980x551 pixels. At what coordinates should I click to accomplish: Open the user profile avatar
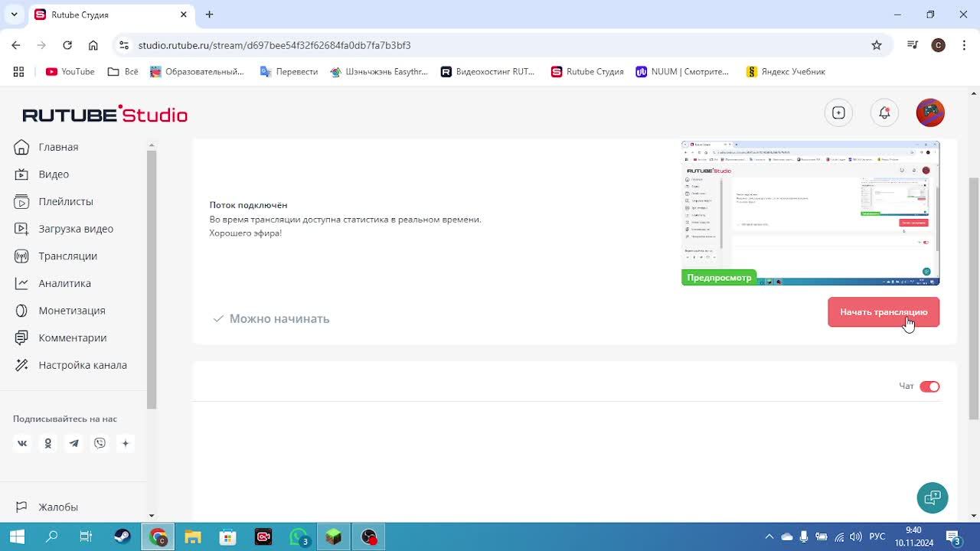coord(930,112)
